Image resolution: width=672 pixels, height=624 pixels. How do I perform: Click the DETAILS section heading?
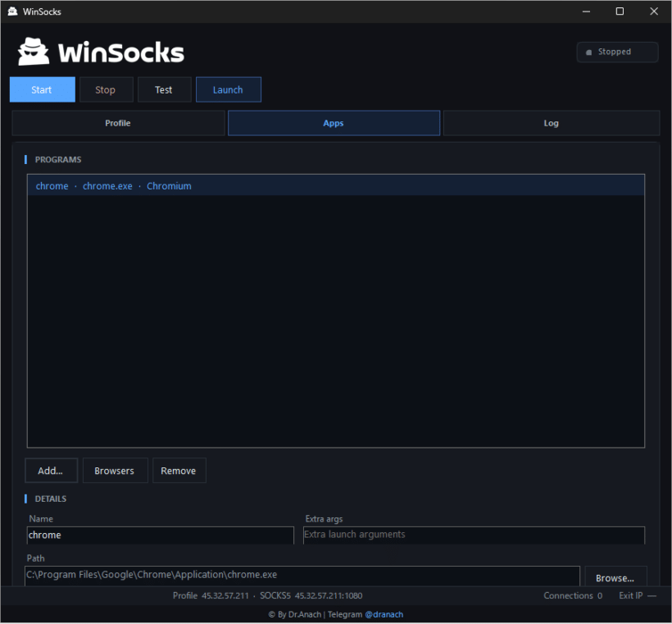[51, 499]
